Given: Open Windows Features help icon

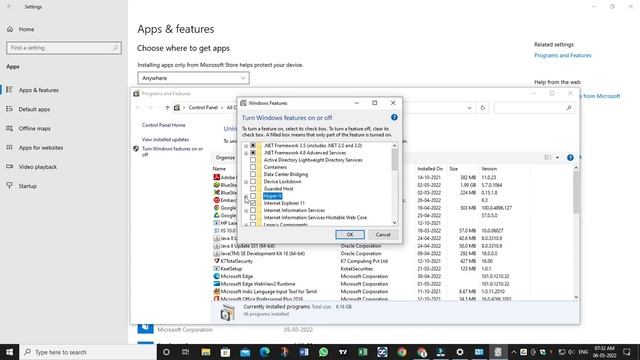Looking at the screenshot, I should click(x=394, y=117).
